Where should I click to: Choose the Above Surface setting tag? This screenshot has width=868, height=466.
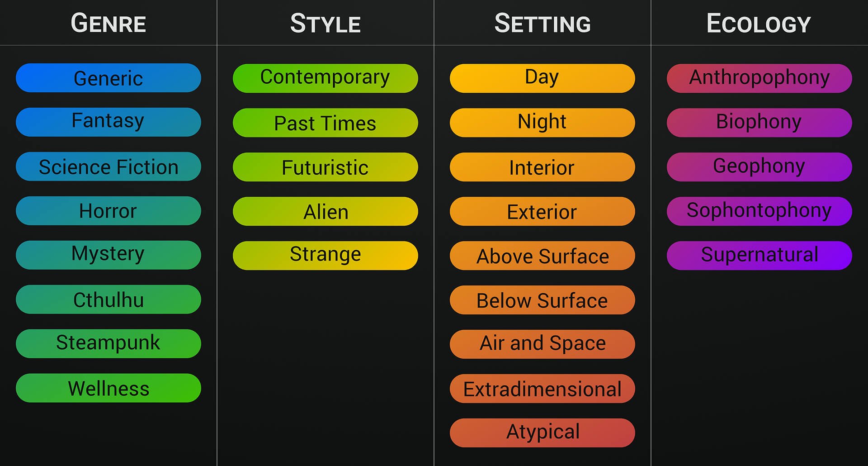(542, 256)
